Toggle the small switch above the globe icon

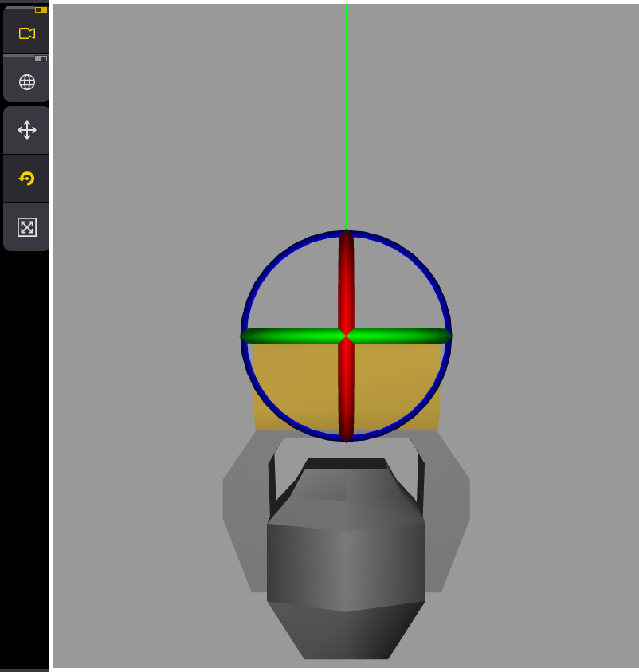tap(41, 59)
